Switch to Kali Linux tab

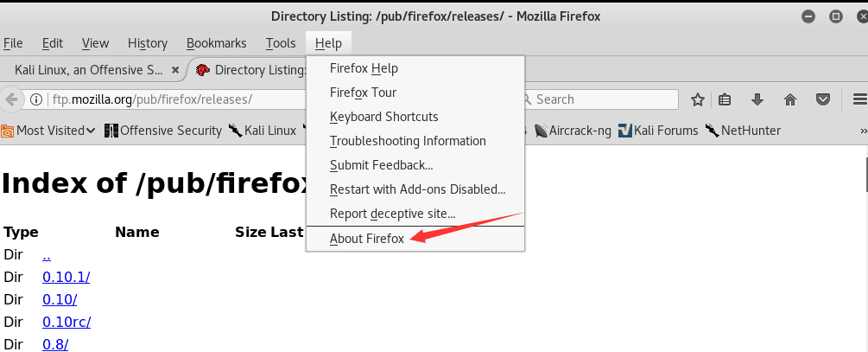[88, 69]
